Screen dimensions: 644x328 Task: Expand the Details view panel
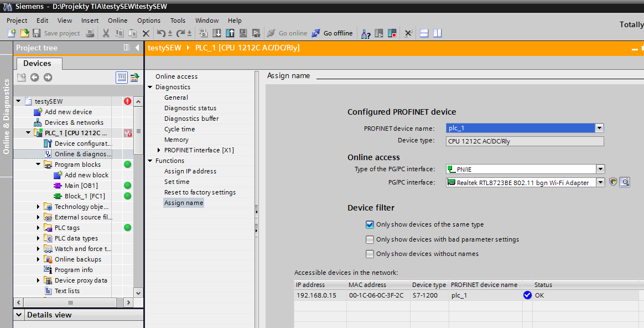[19, 315]
